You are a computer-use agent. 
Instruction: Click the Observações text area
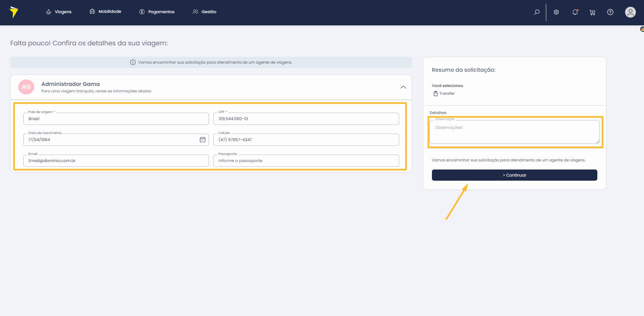pos(514,132)
